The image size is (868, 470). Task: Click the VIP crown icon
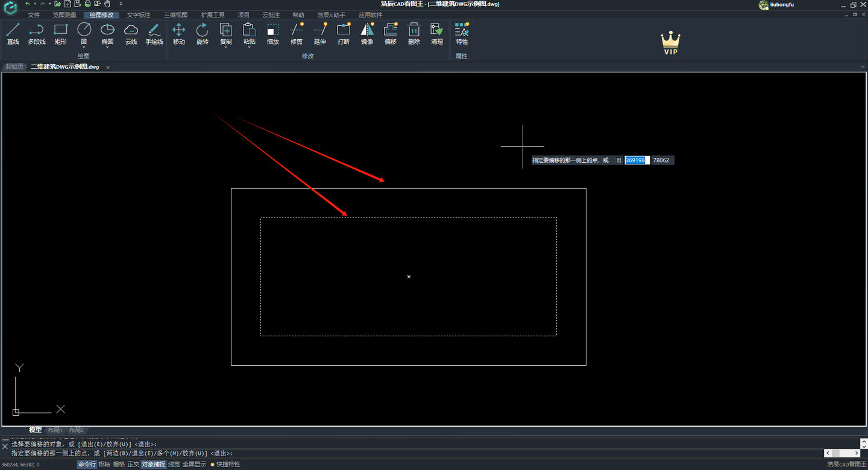(670, 43)
